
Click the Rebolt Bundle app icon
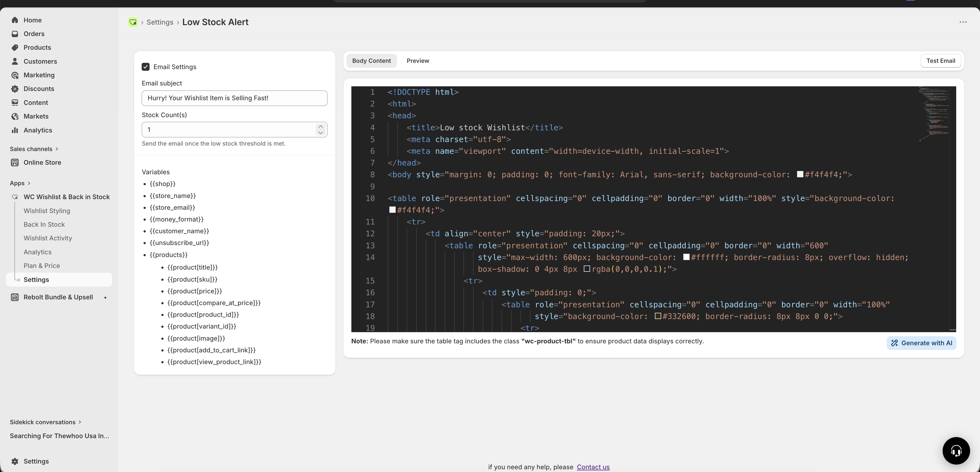(15, 297)
